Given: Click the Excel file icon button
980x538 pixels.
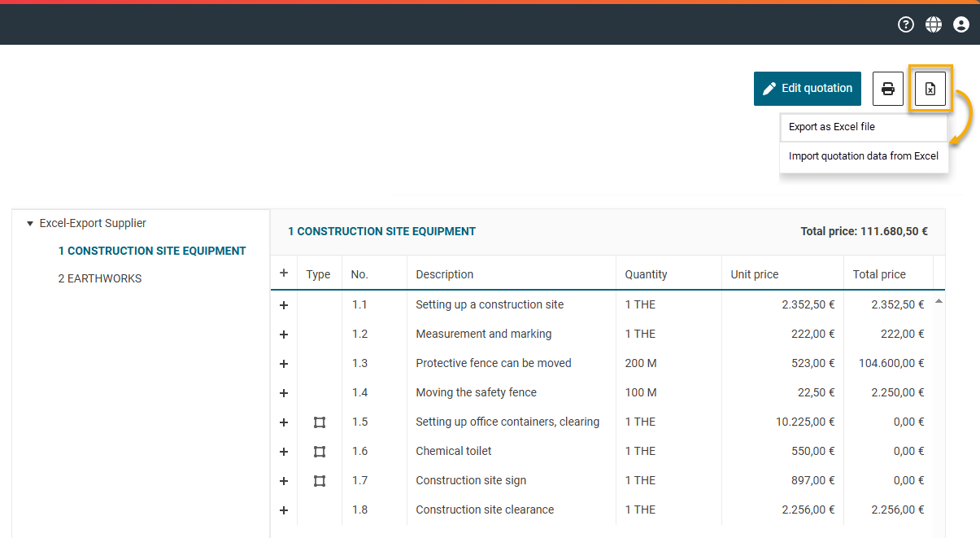Looking at the screenshot, I should (930, 89).
